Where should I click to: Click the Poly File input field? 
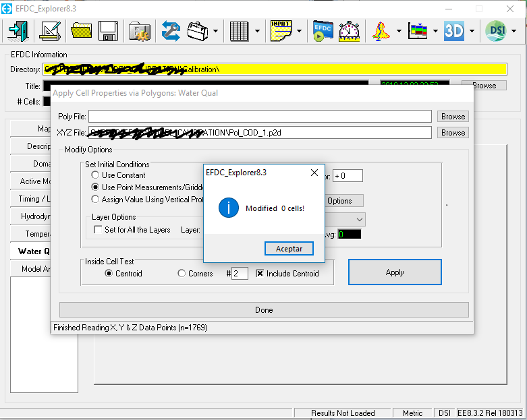click(x=260, y=117)
